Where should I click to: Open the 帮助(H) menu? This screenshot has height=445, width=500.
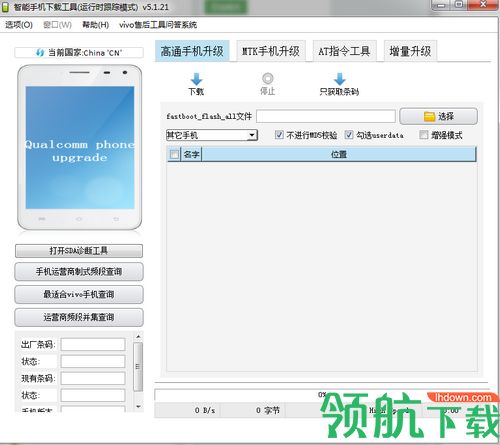point(96,25)
